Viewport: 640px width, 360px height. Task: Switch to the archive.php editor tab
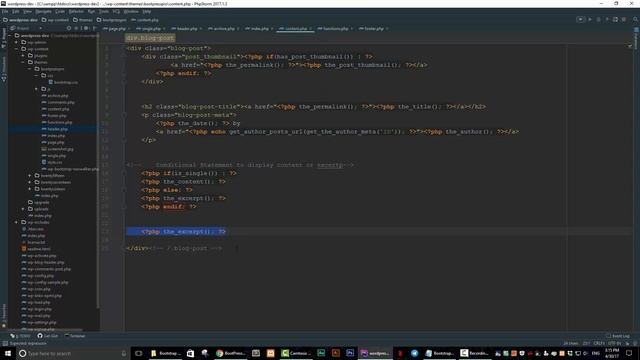224,29
